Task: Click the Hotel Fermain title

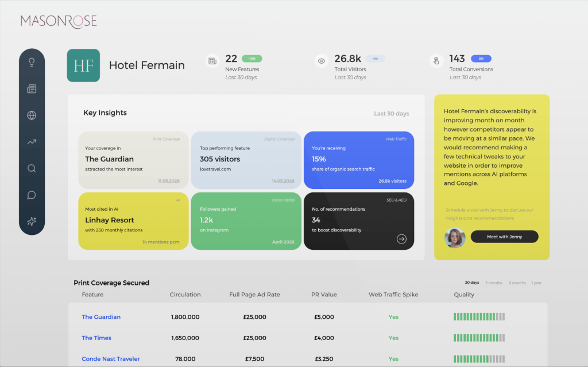Action: 146,65
